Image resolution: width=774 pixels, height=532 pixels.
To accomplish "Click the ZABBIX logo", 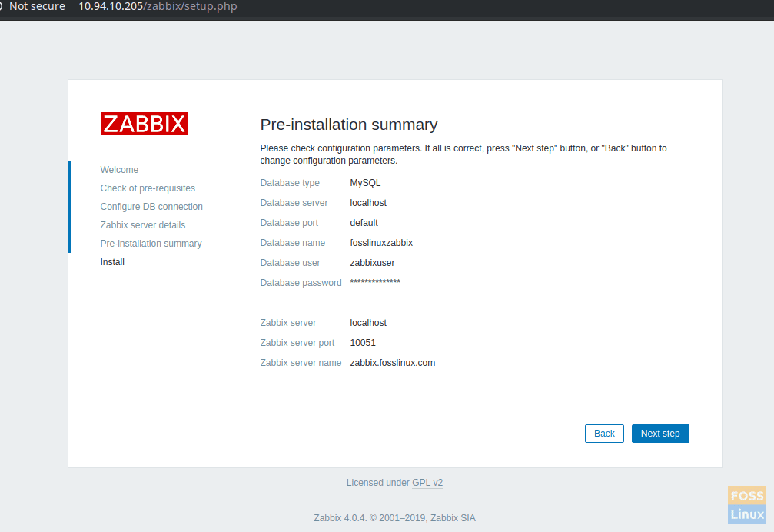I will [145, 123].
